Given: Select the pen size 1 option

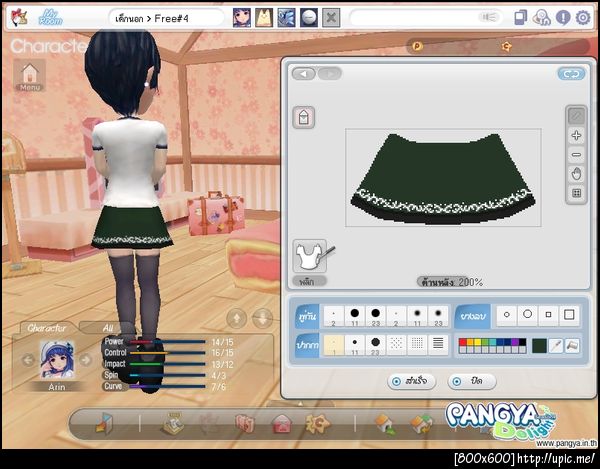Looking at the screenshot, I should 334,345.
